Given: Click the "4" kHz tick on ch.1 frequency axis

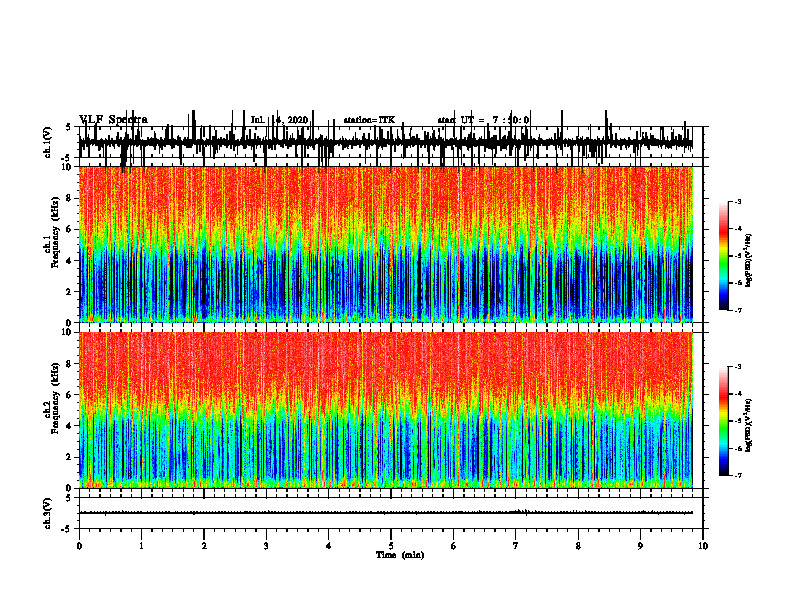Looking at the screenshot, I should click(x=70, y=261).
